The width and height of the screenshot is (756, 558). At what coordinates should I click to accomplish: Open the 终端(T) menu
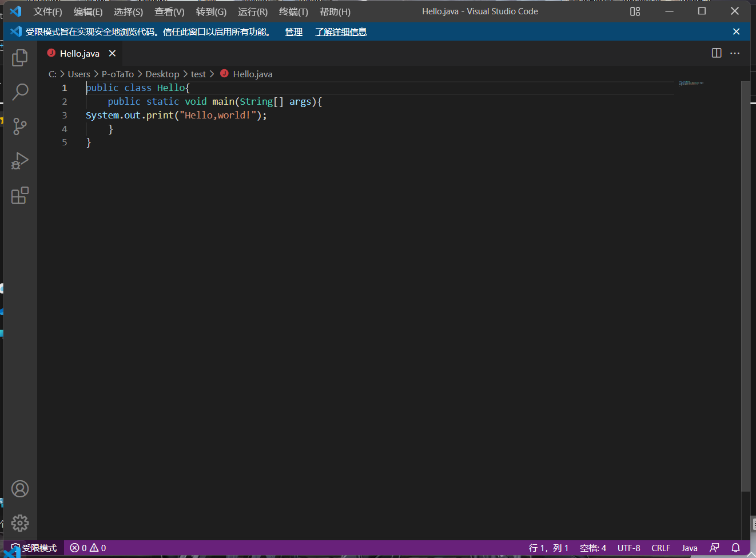click(293, 11)
